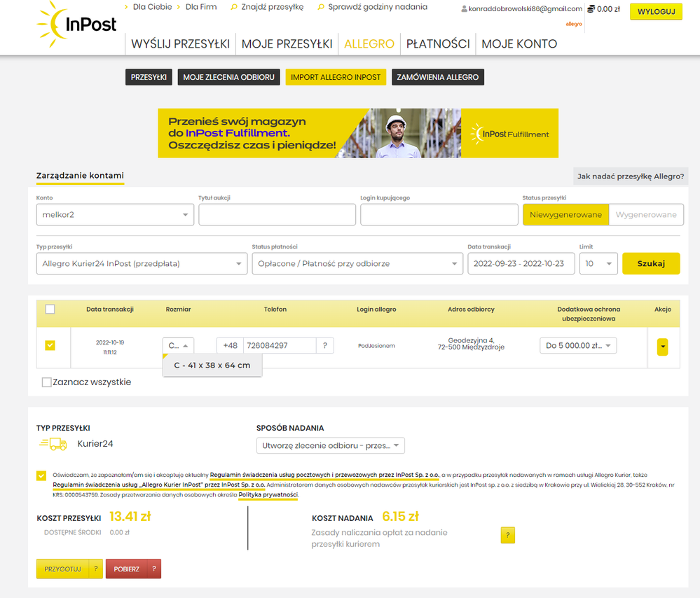Open Regulamin świadczenia usług pocztowych link

click(324, 475)
